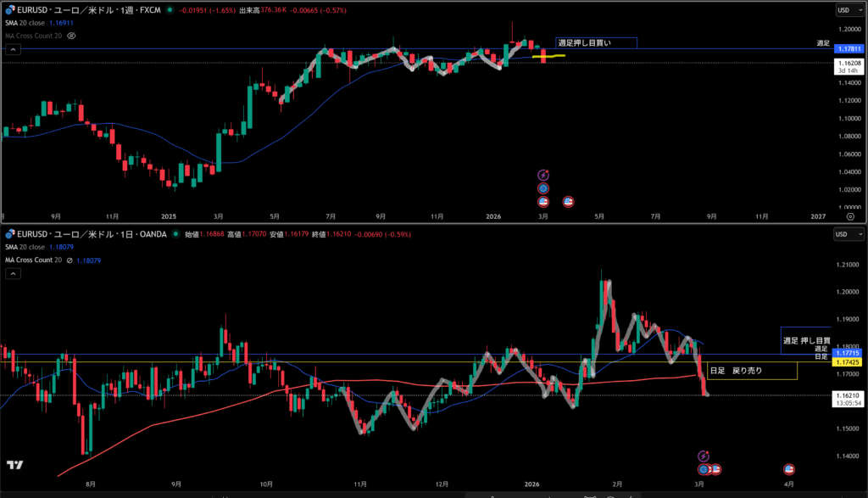Click the lightning event icon on weekly chart

543,175
